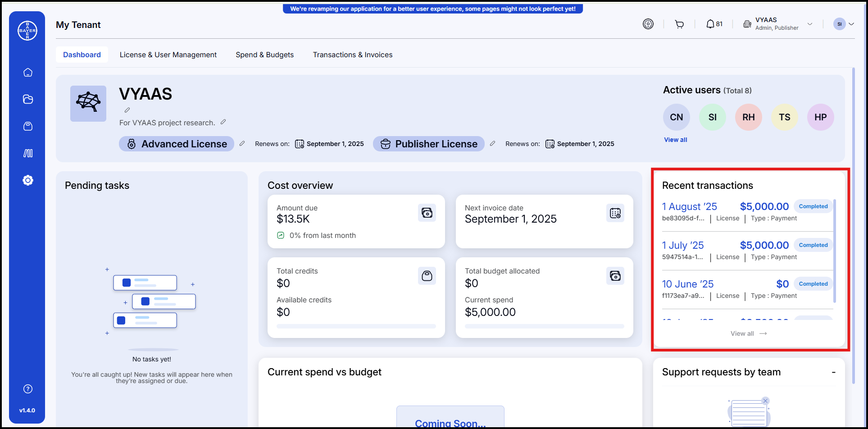Click the Publisher License renewal calendar icon
Image resolution: width=868 pixels, height=429 pixels.
550,144
